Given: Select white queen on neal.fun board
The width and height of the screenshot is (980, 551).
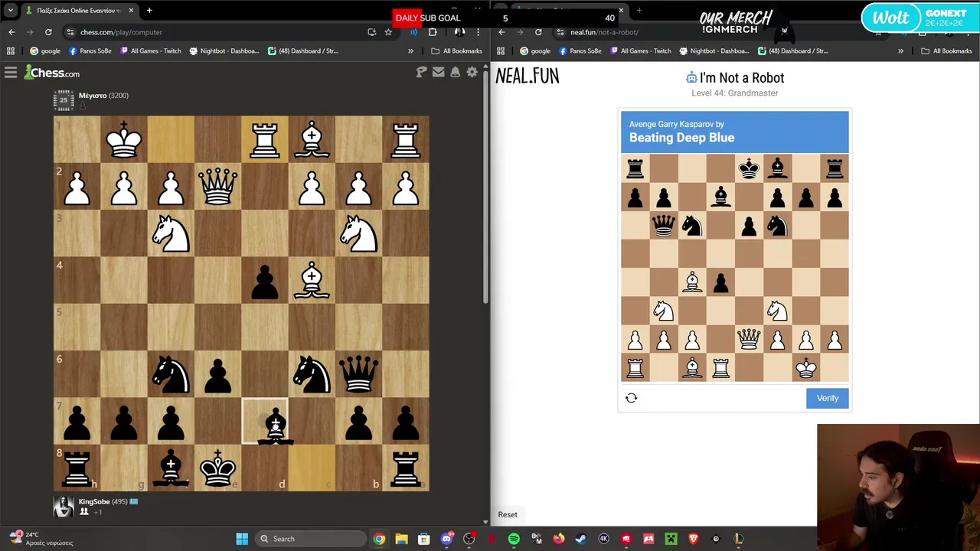Looking at the screenshot, I should point(749,339).
